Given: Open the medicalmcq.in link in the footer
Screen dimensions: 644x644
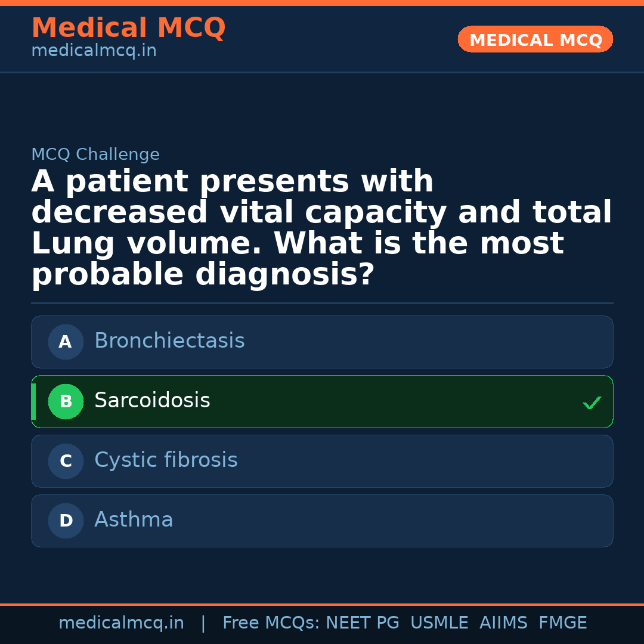Looking at the screenshot, I should click(121, 623).
